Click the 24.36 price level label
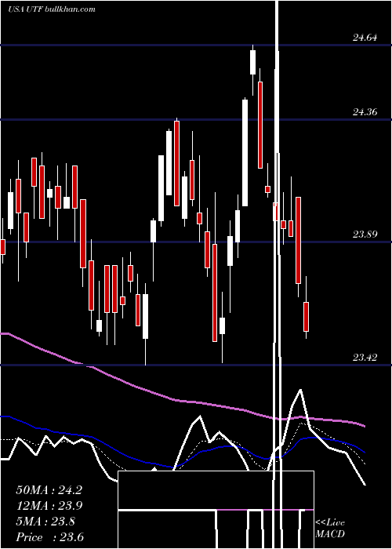This screenshot has width=392, height=549. click(x=365, y=111)
